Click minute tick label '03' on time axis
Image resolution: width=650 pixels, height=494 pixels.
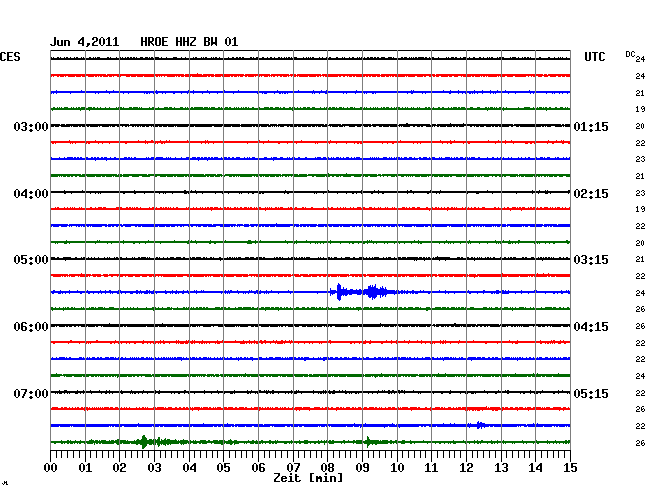point(154,468)
